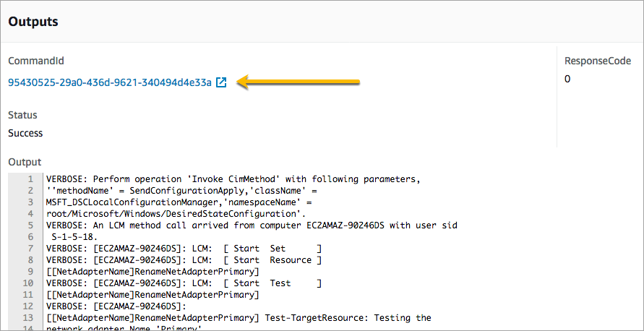Click gutter line number 13

click(27, 318)
